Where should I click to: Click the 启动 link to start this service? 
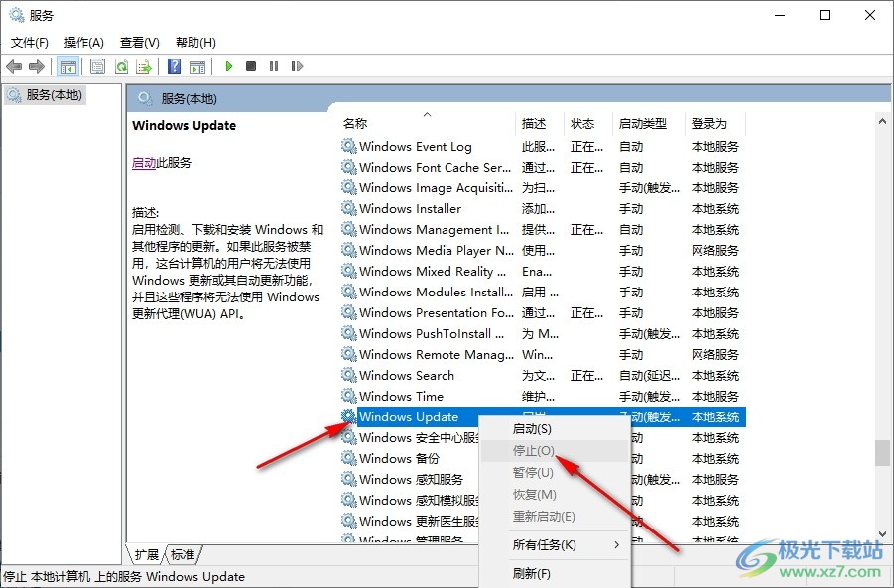pos(144,163)
